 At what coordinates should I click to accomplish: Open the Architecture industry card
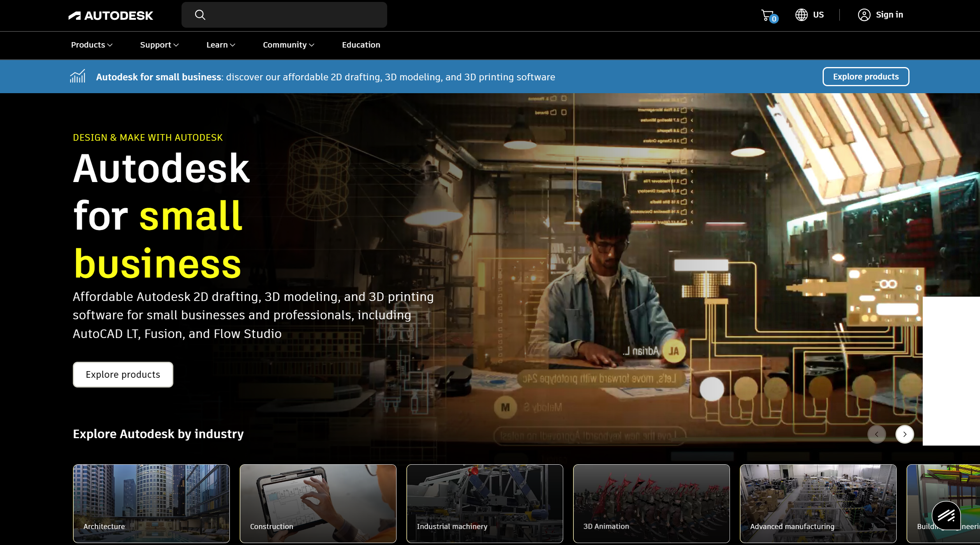click(x=152, y=503)
